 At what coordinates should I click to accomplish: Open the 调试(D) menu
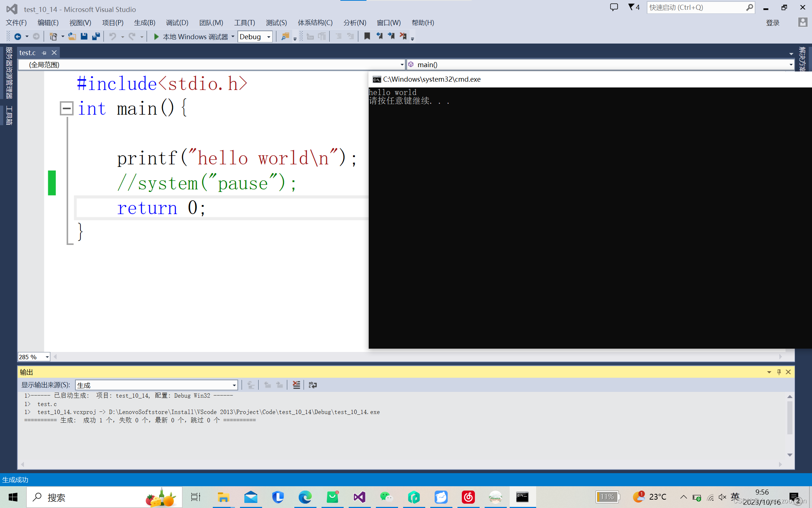[x=177, y=23]
